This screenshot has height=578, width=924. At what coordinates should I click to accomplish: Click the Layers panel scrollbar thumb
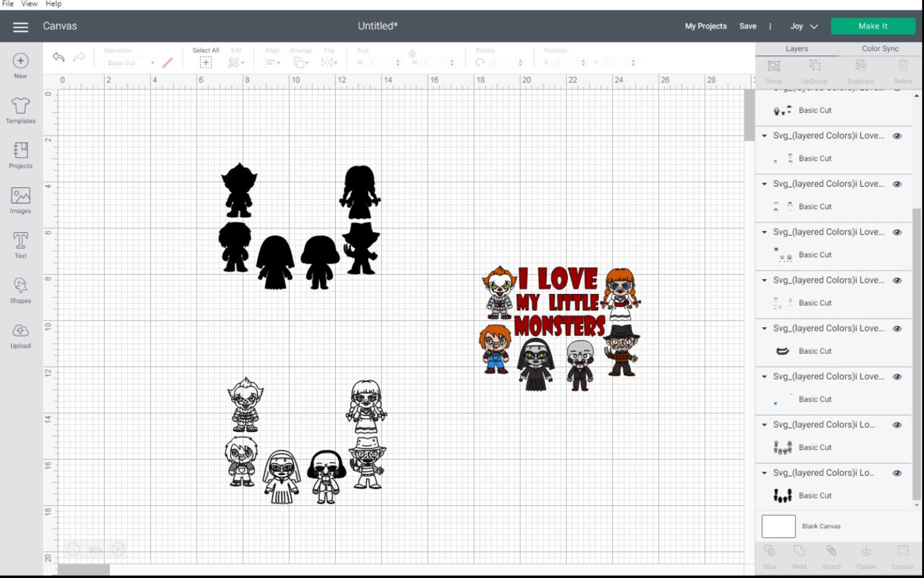pyautogui.click(x=916, y=354)
